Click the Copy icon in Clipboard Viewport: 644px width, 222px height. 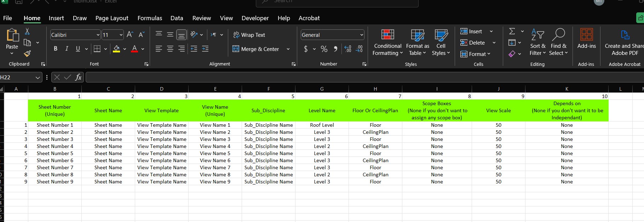pyautogui.click(x=27, y=42)
